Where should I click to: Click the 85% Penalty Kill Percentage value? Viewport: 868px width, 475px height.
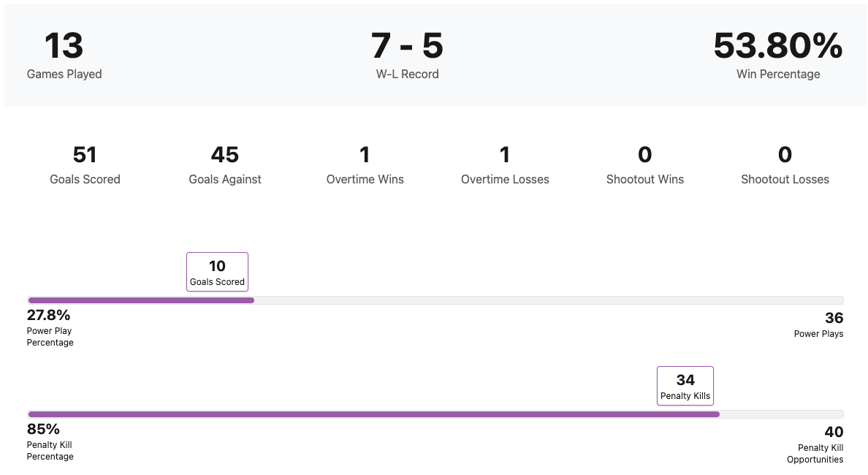44,430
